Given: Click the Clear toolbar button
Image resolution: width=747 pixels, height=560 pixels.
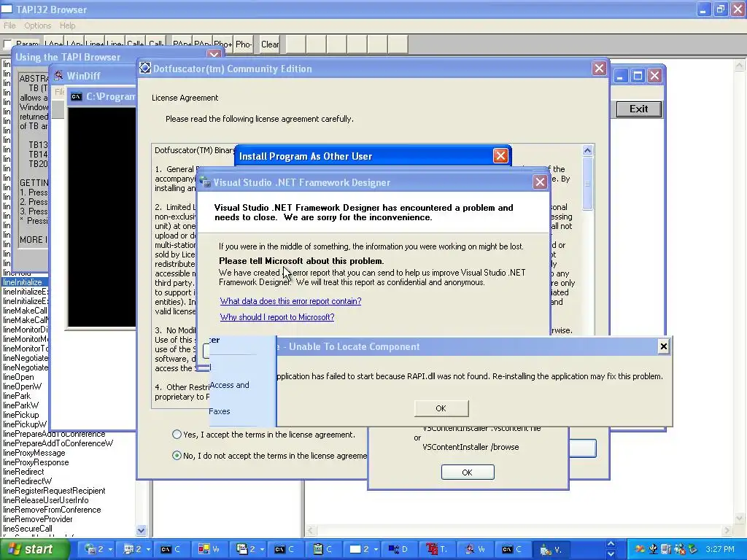Looking at the screenshot, I should click(270, 44).
